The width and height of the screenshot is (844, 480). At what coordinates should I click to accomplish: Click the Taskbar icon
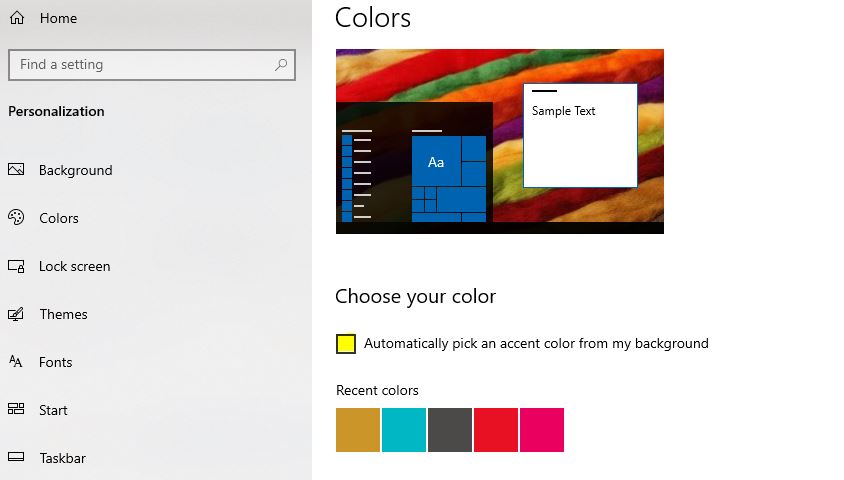pyautogui.click(x=16, y=457)
